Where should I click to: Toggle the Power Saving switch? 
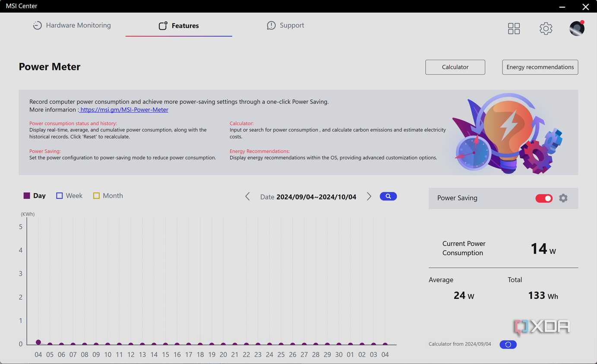click(544, 198)
